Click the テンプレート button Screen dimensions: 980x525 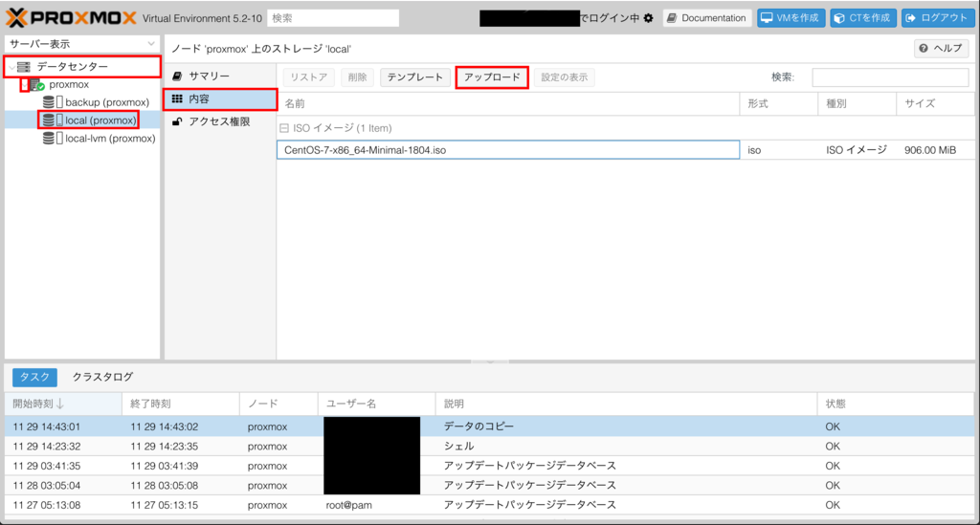click(x=415, y=77)
